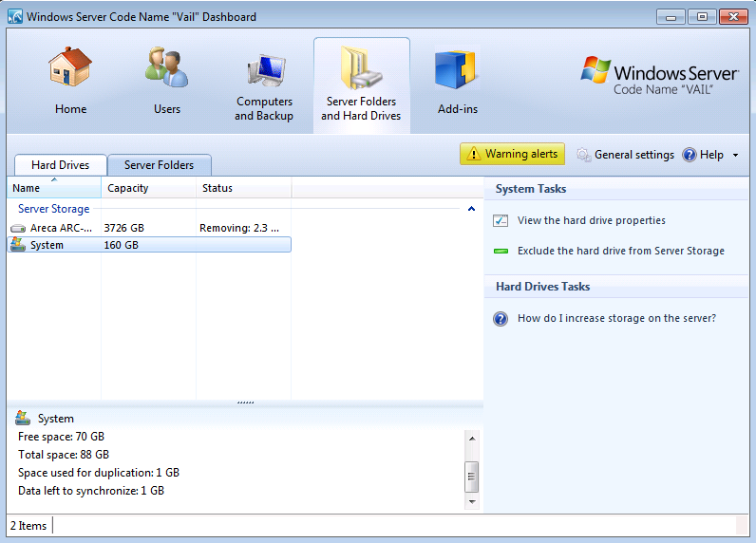Click the 160 GB capacity cell
756x543 pixels.
point(121,245)
